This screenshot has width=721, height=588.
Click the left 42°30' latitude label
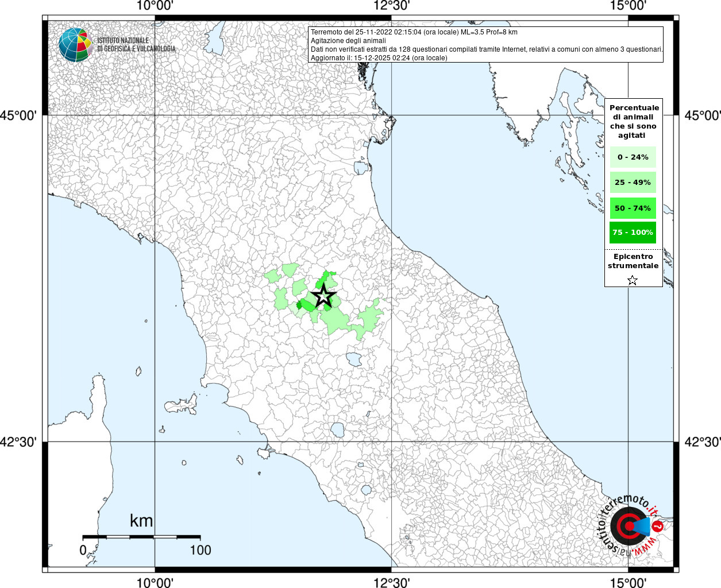pyautogui.click(x=18, y=442)
